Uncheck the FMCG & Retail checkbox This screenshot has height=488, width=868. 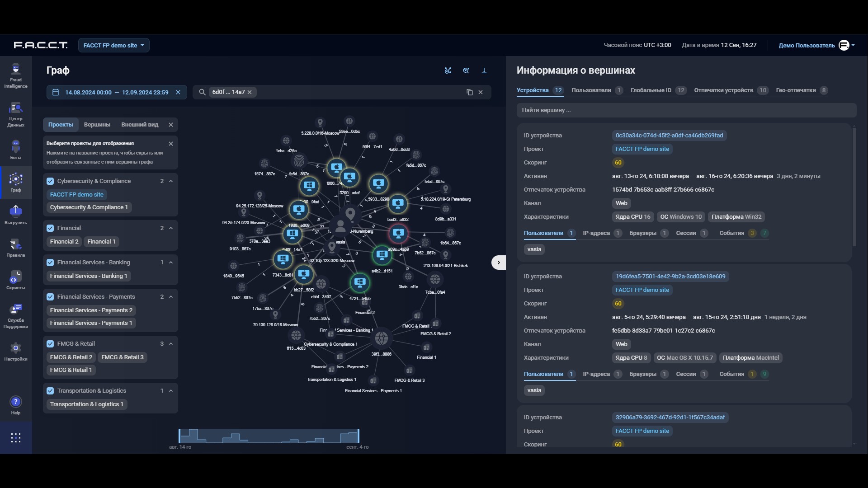(x=50, y=344)
